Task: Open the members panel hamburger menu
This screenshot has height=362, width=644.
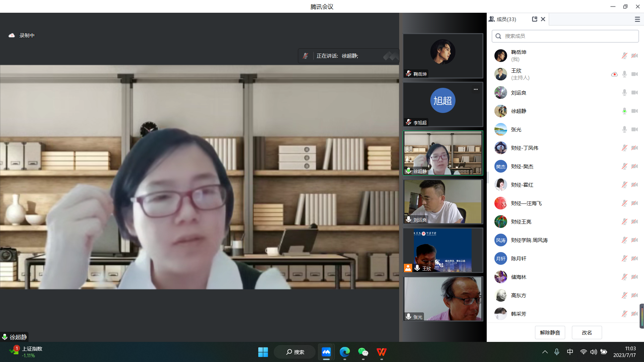Action: point(637,19)
